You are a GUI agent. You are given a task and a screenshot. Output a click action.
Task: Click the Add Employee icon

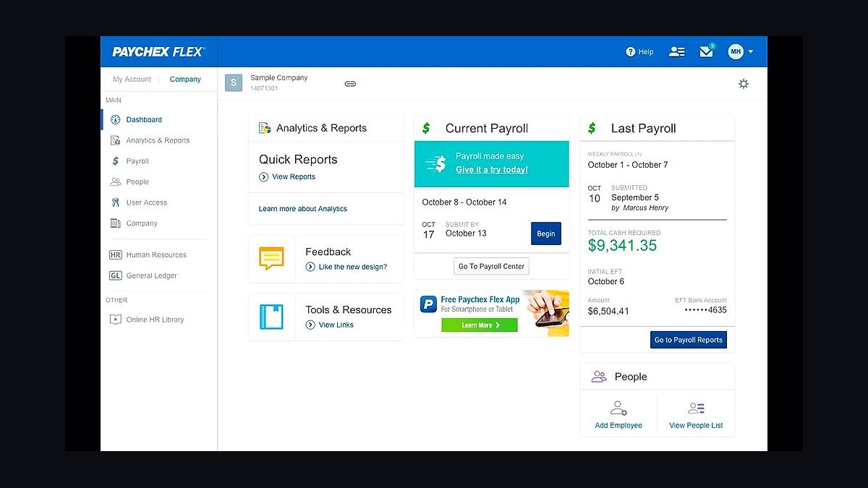point(619,408)
